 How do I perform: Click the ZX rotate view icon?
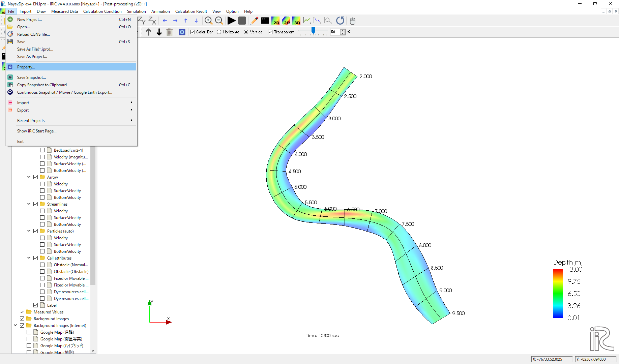click(x=152, y=21)
